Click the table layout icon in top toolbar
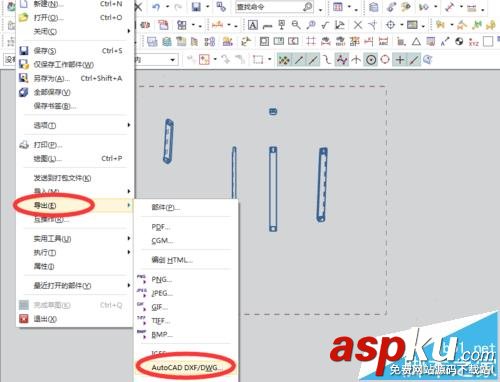 click(338, 7)
